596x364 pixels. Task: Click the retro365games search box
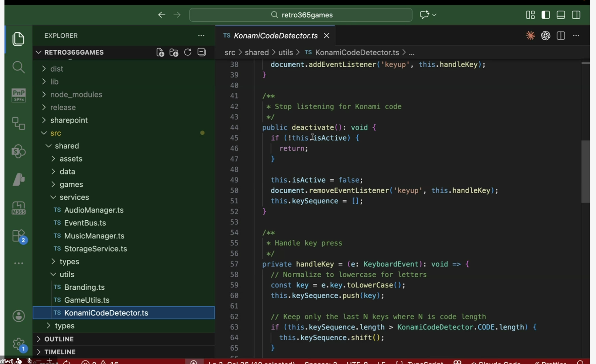[301, 15]
